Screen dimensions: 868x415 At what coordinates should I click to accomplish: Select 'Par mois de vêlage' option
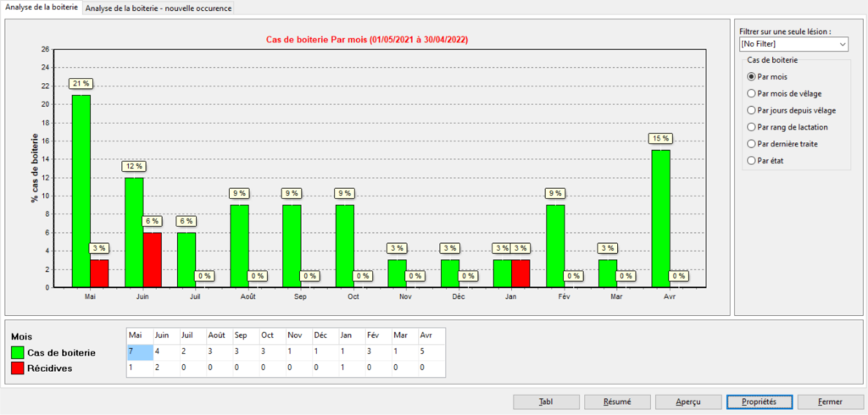point(751,93)
